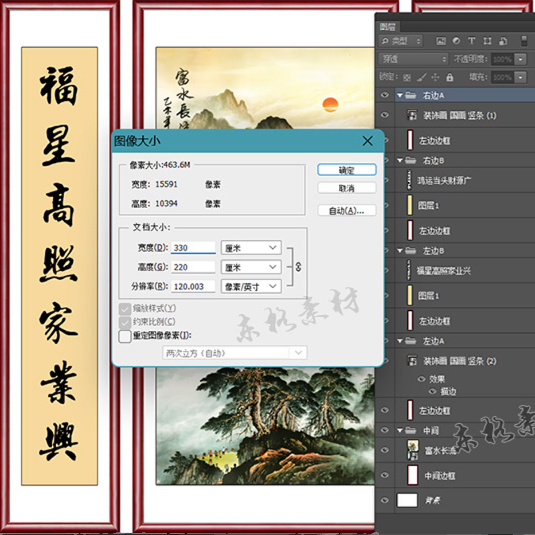
Task: Lock layer position move icon
Action: (x=435, y=77)
